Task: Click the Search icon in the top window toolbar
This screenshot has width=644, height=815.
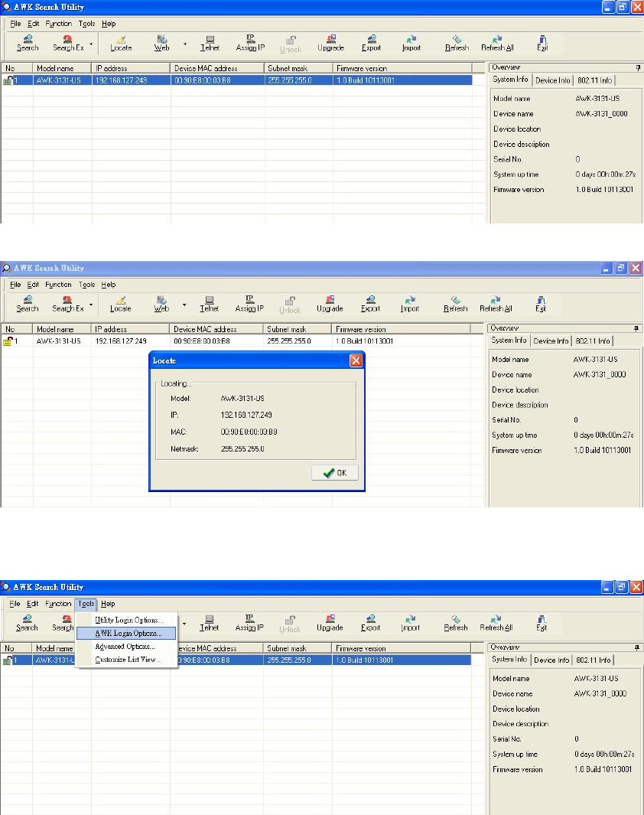Action: [28, 43]
